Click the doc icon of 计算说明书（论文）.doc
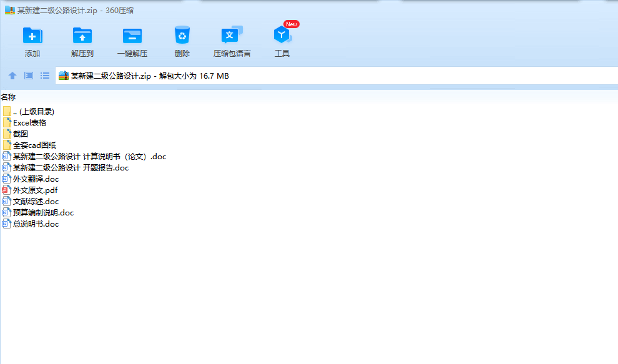The width and height of the screenshot is (618, 364). (6, 157)
